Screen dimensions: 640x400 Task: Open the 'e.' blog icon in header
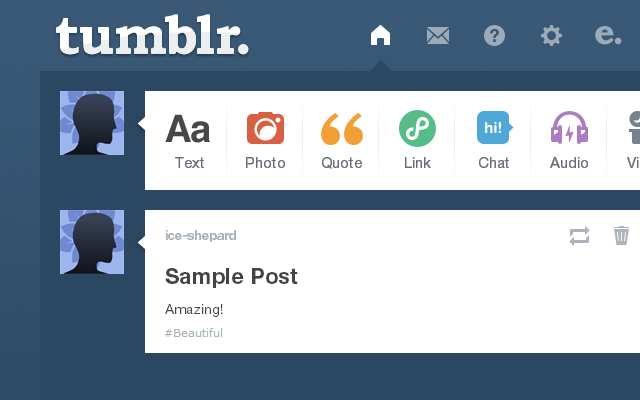click(x=608, y=35)
